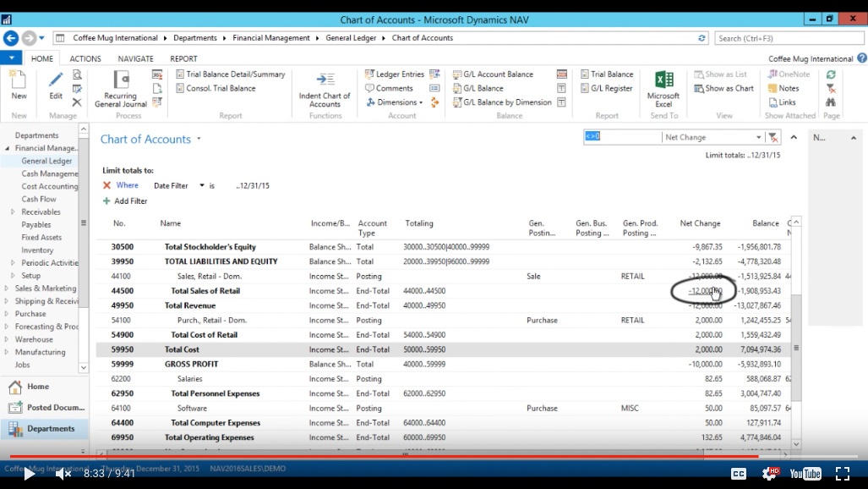Enter fullscreen video mode
This screenshot has width=868, height=489.
[843, 474]
